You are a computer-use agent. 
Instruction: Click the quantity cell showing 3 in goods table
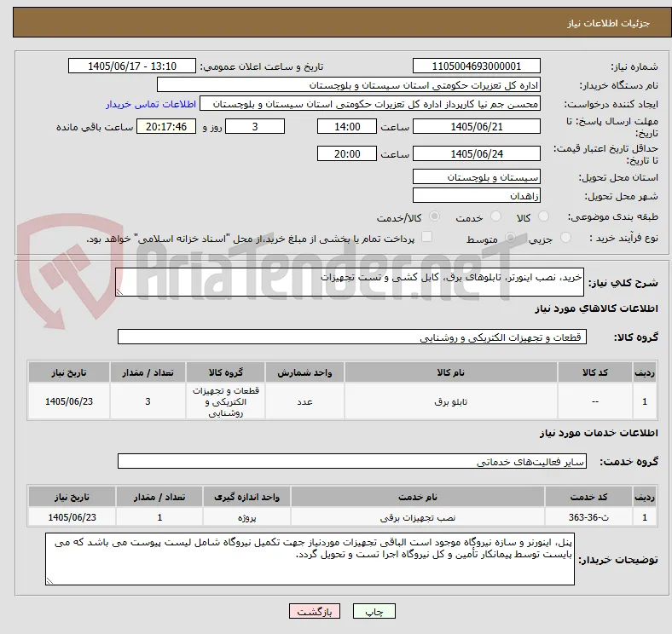148,401
